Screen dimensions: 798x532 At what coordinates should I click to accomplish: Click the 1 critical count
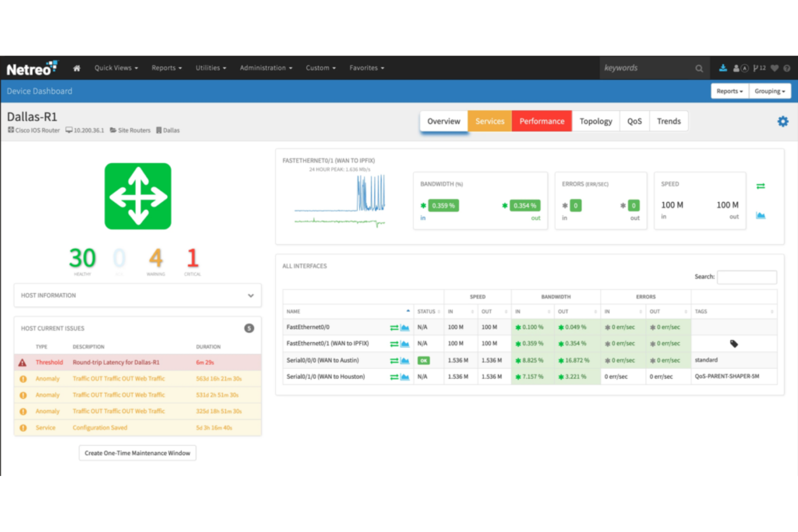(192, 258)
